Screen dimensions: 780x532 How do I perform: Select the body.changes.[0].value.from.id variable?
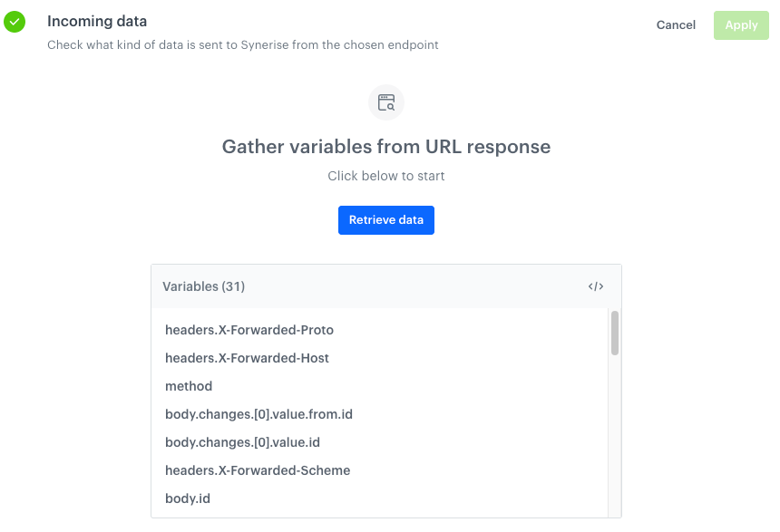[258, 414]
